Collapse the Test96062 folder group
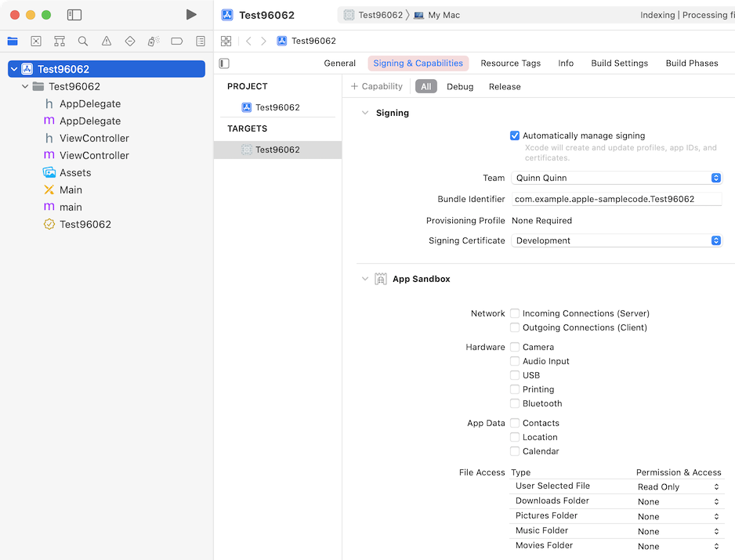The height and width of the screenshot is (560, 735). click(25, 87)
